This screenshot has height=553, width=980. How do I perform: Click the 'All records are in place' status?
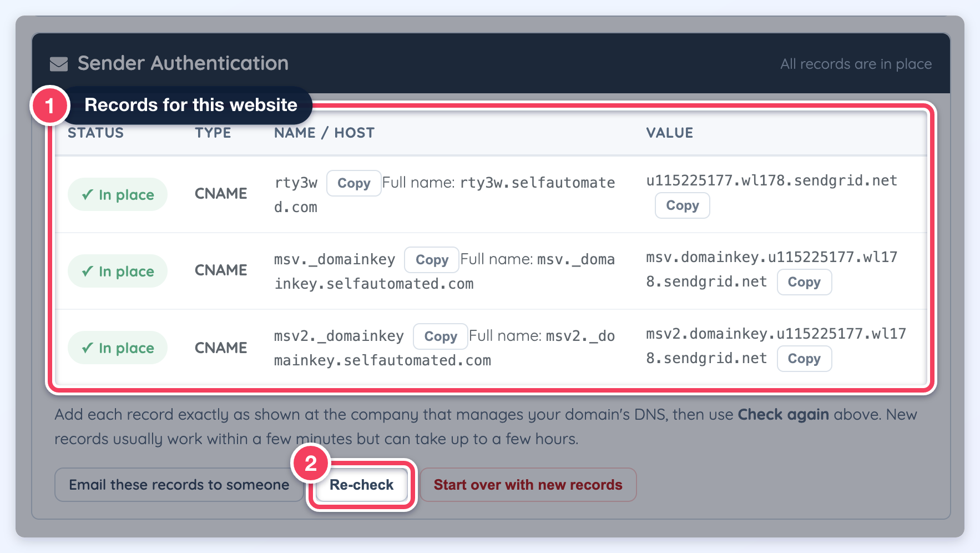click(856, 64)
